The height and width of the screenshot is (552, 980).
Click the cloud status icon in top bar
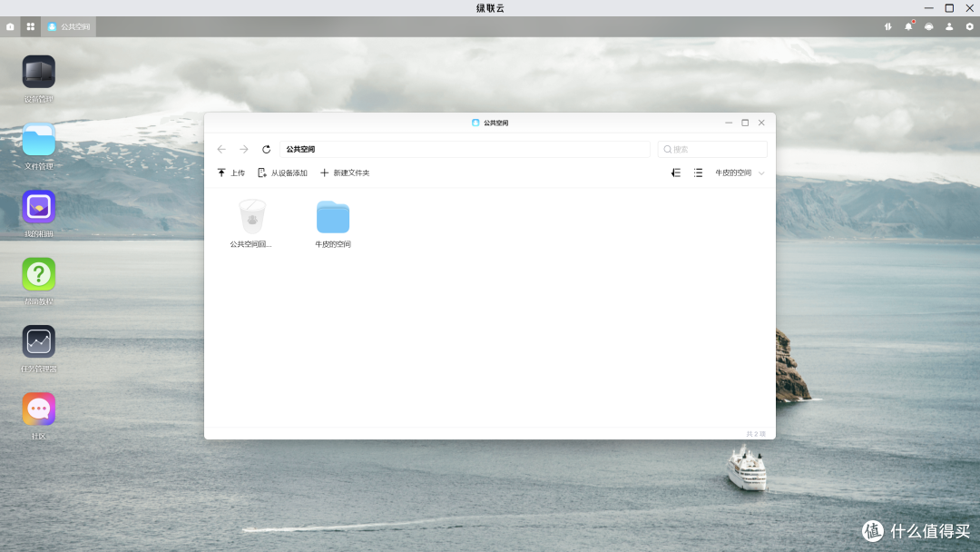[929, 27]
